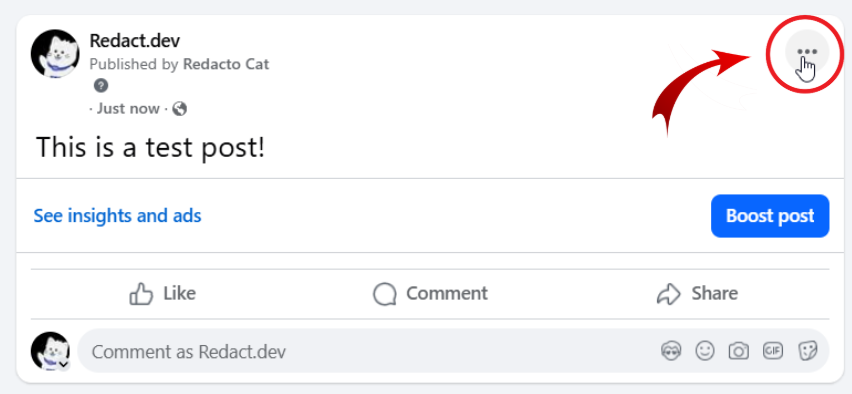852x394 pixels.
Task: Click the question mark help icon
Action: click(101, 86)
